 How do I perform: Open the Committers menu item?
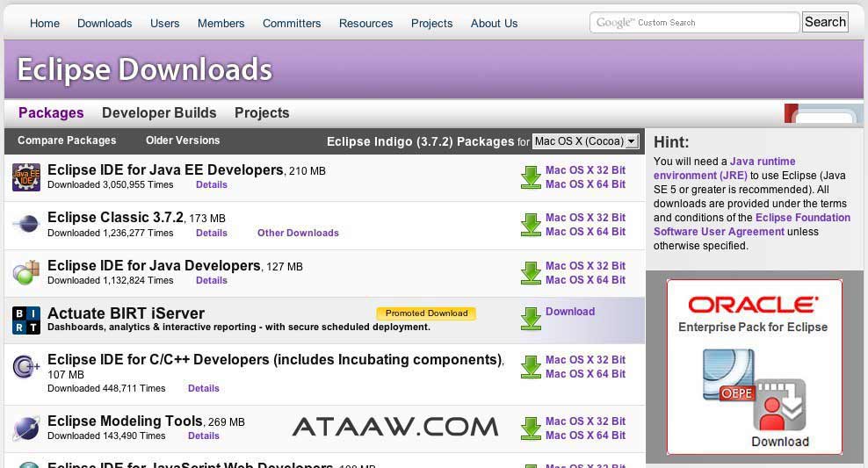tap(292, 23)
